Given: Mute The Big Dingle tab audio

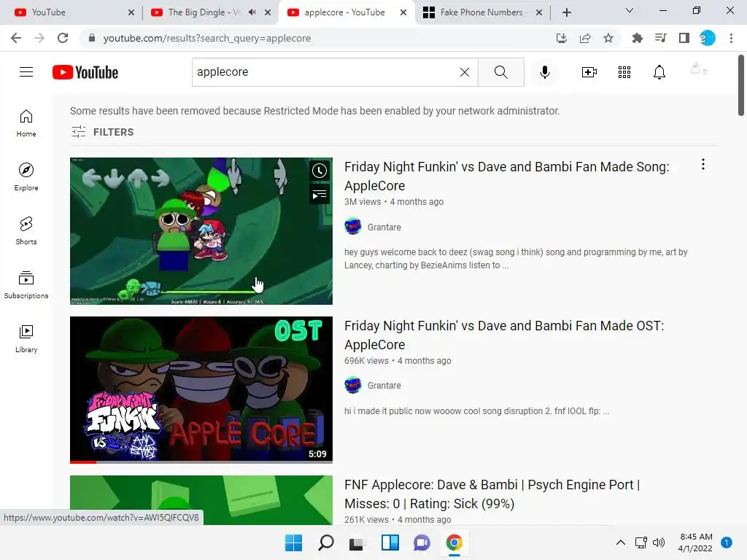Looking at the screenshot, I should 252,12.
